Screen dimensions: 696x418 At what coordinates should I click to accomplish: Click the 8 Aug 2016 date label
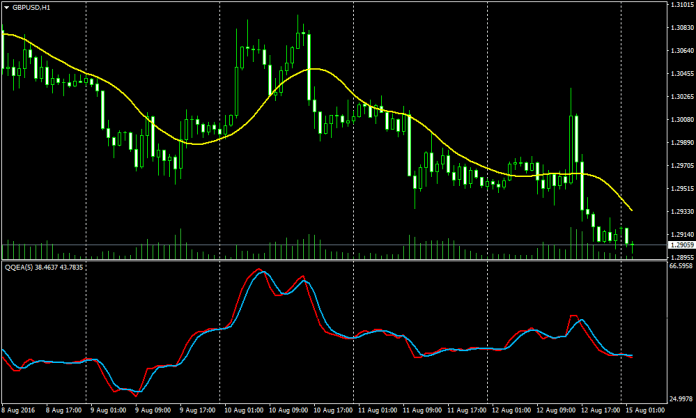tap(20, 411)
